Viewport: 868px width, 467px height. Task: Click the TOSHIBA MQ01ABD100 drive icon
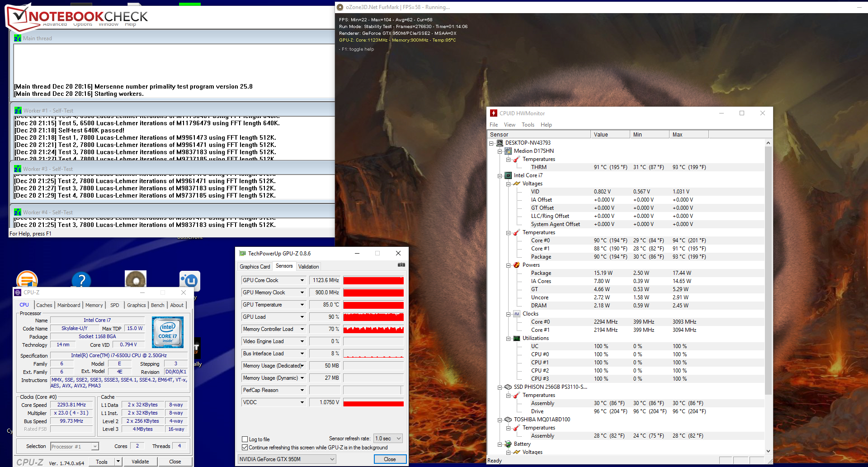[508, 420]
